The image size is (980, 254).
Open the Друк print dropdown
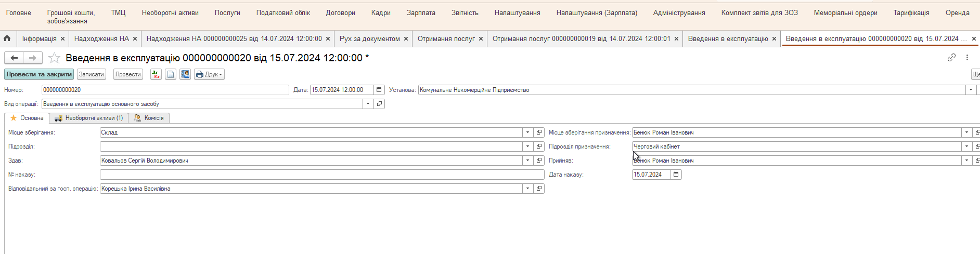click(209, 74)
